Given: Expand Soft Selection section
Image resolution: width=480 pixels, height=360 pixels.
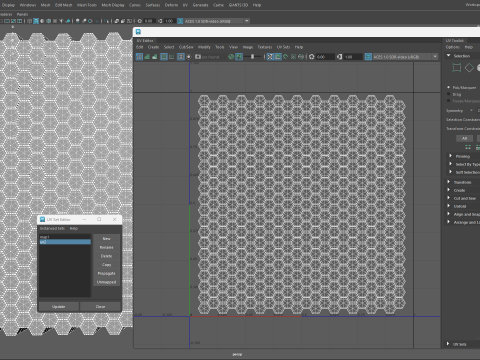Looking at the screenshot, I should (450, 172).
